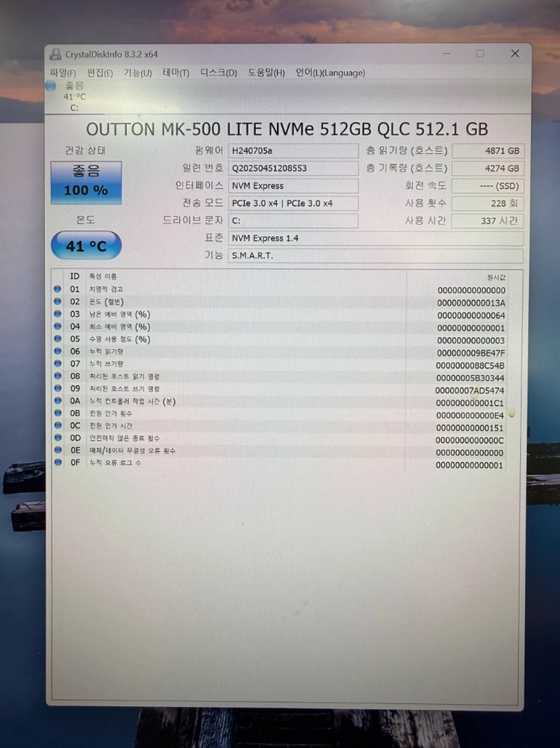Select the 전원 인가 시간 attribute name
This screenshot has width=560, height=748.
click(111, 425)
